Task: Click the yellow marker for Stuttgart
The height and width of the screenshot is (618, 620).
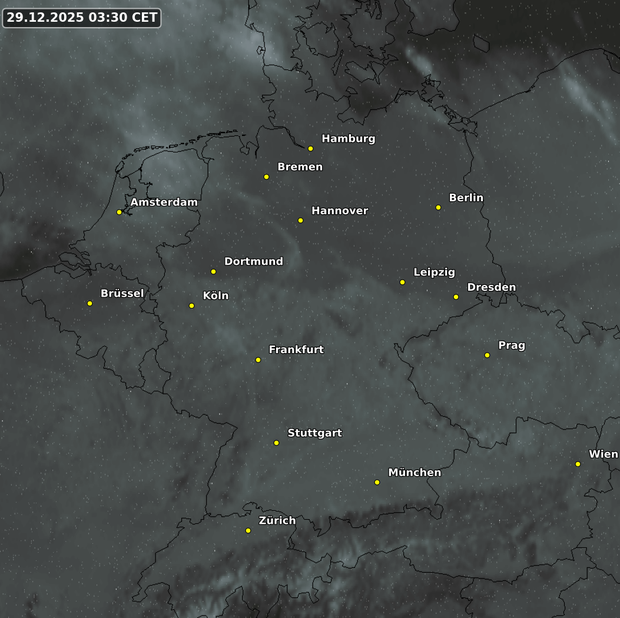Action: pyautogui.click(x=277, y=443)
